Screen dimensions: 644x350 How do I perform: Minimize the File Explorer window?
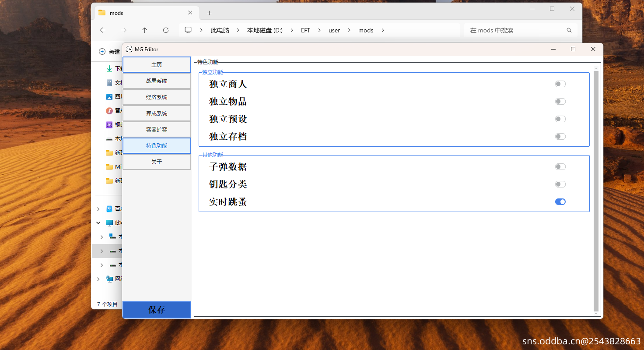point(532,9)
